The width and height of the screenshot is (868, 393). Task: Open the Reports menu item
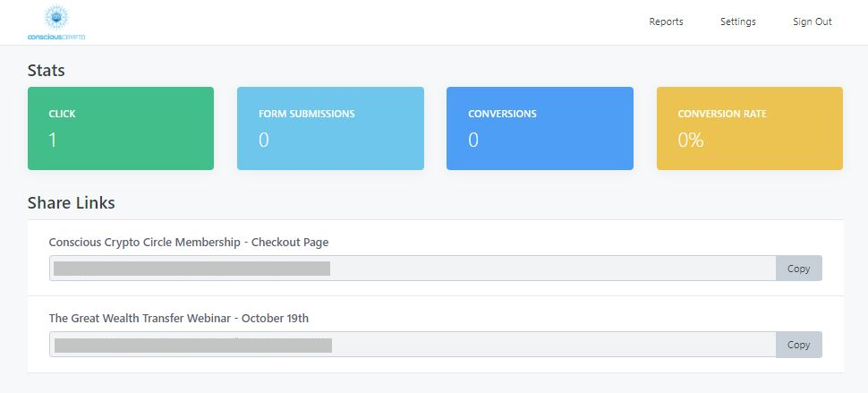point(666,21)
